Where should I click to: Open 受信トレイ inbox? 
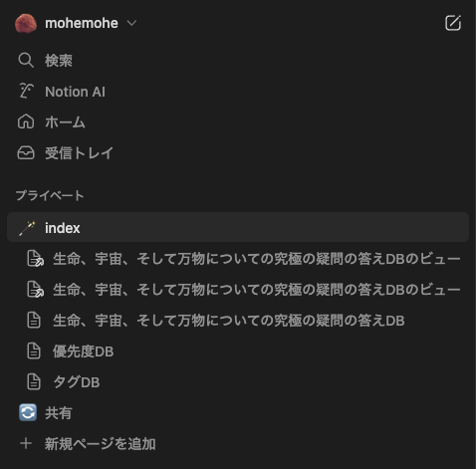pyautogui.click(x=79, y=153)
